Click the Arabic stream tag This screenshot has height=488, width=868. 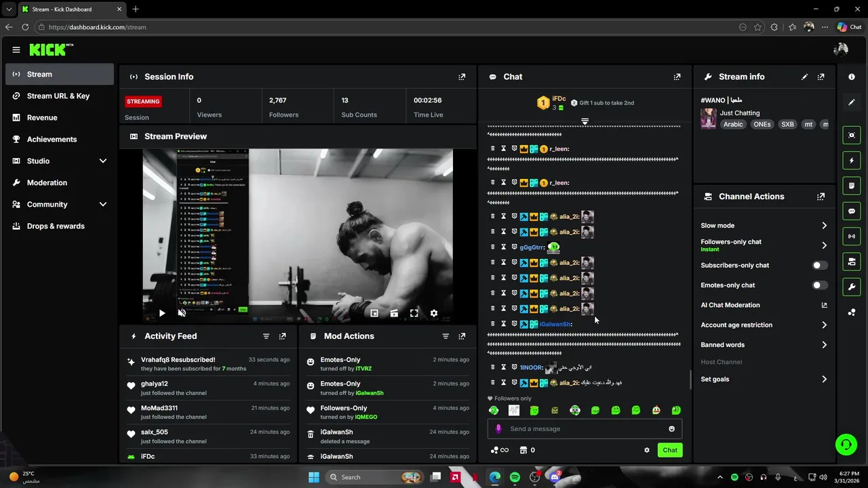[x=733, y=125]
